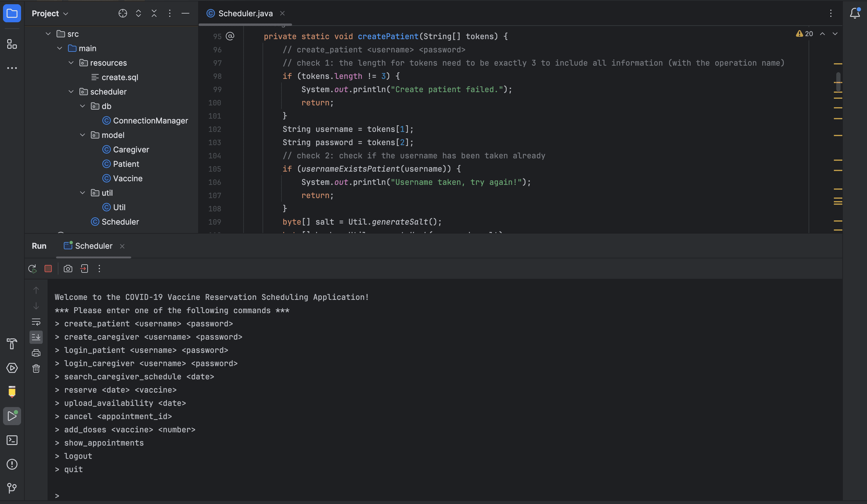Collapse the resources folder
This screenshot has width=867, height=504.
71,63
